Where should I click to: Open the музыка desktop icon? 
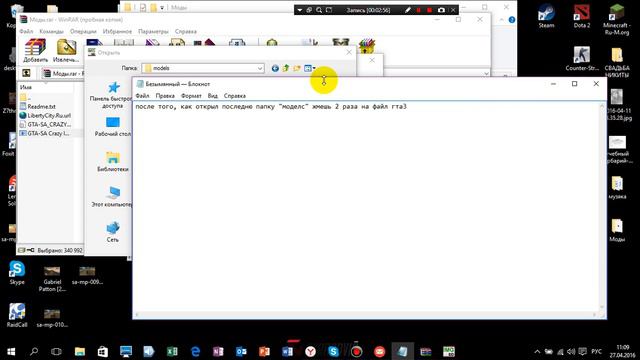click(x=617, y=188)
